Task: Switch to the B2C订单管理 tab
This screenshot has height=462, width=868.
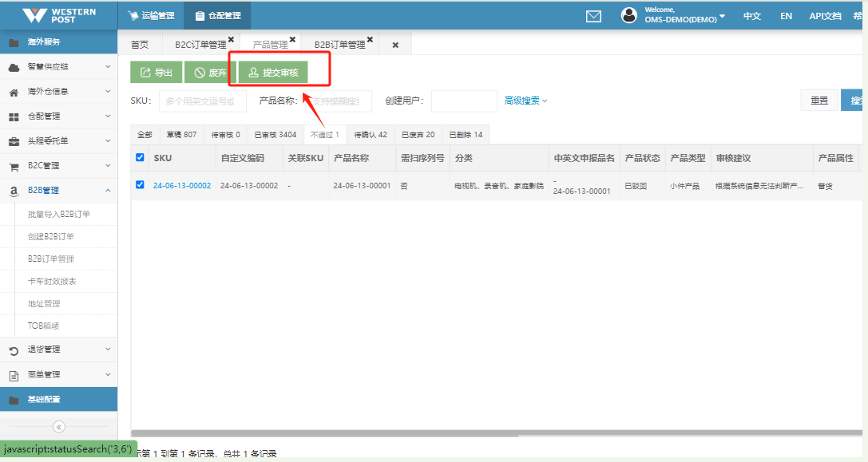Action: (x=200, y=45)
